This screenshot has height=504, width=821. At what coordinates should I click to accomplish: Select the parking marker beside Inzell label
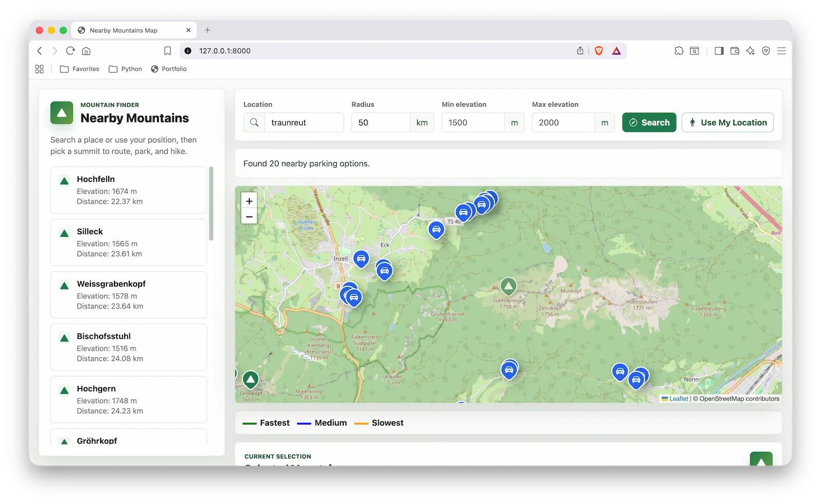(361, 258)
